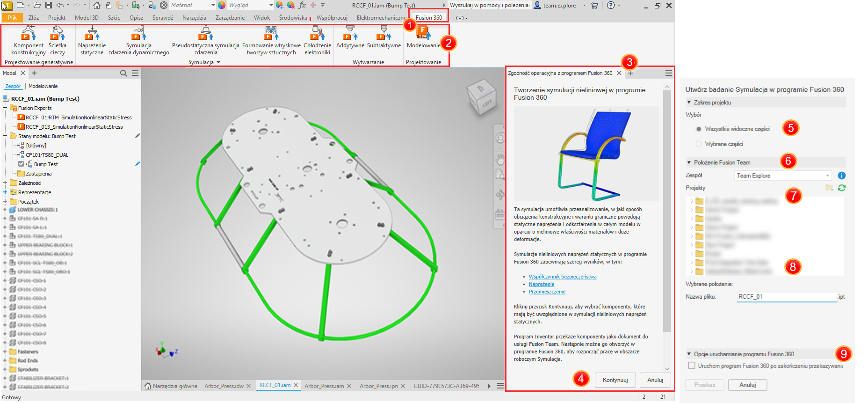
Task: Click the New file icon in quick access toolbar
Action: click(21, 5)
